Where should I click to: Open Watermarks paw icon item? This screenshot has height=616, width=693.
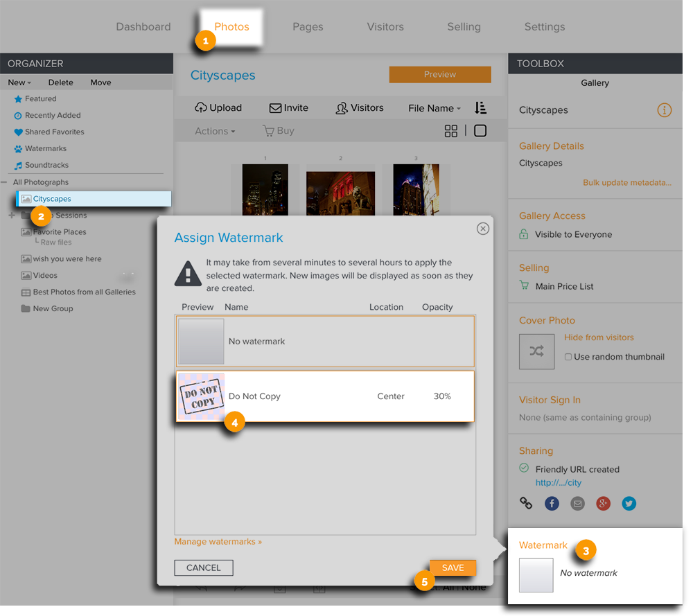18,149
